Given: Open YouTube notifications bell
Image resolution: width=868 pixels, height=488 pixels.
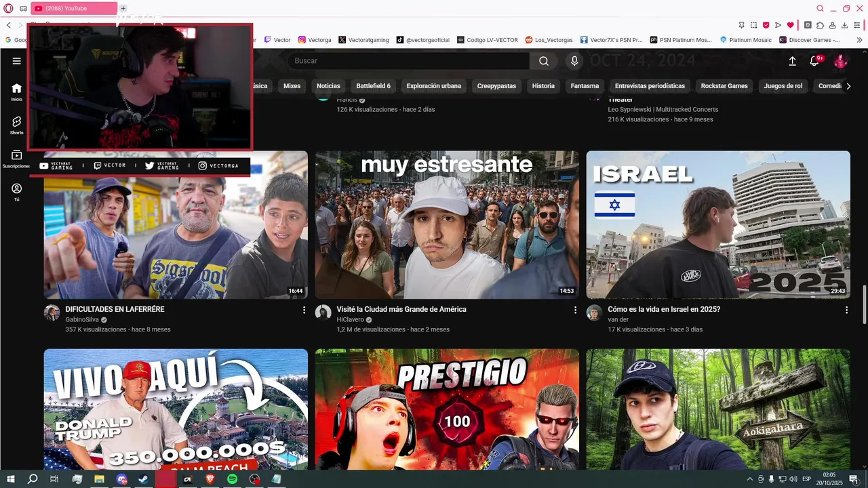Looking at the screenshot, I should (815, 61).
